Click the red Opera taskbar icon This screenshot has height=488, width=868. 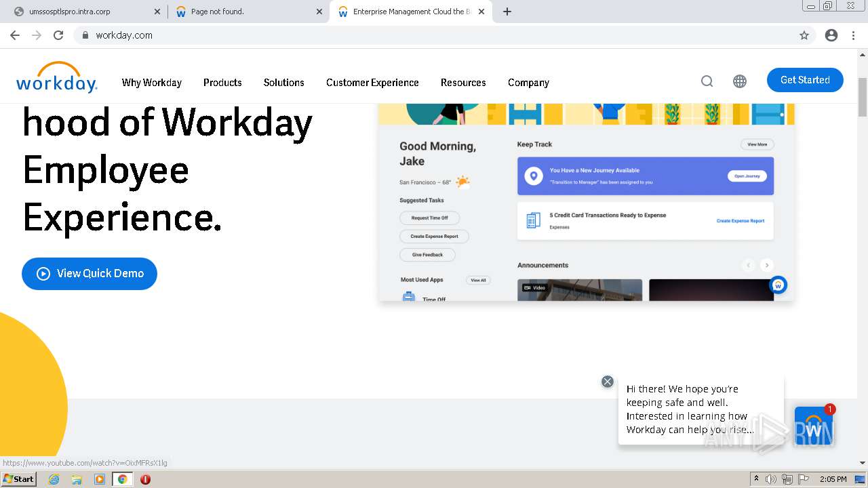[x=145, y=479]
